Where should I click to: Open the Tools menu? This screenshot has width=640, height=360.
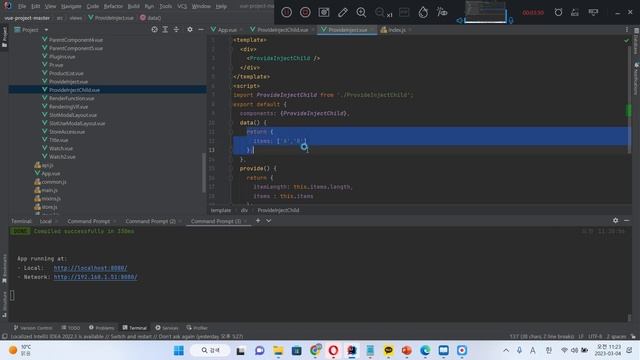(x=165, y=6)
